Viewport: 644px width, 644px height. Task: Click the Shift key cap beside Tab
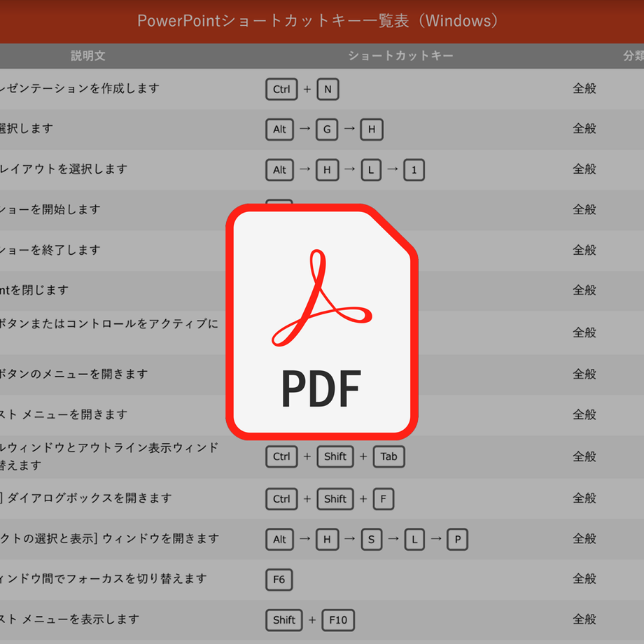click(335, 456)
